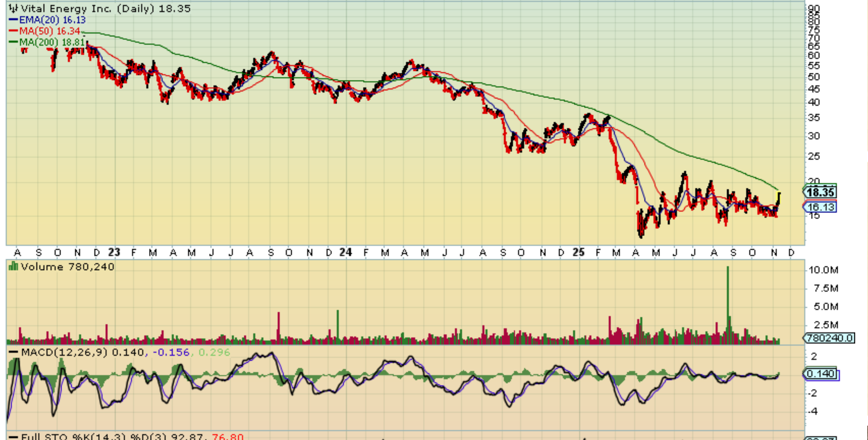This screenshot has height=440, width=868.
Task: Click the MACD(12,26,9) indicator label
Action: (64, 352)
